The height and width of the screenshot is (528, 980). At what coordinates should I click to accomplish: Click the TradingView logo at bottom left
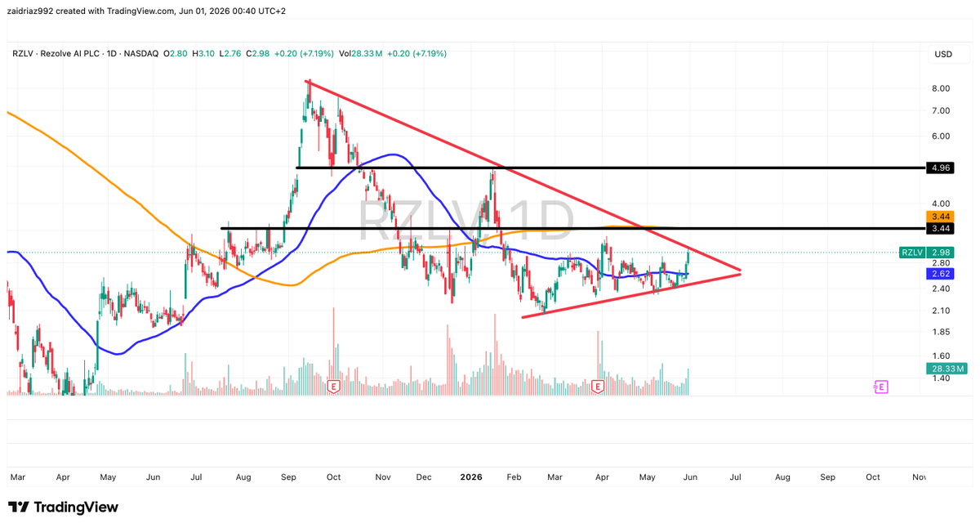(63, 507)
